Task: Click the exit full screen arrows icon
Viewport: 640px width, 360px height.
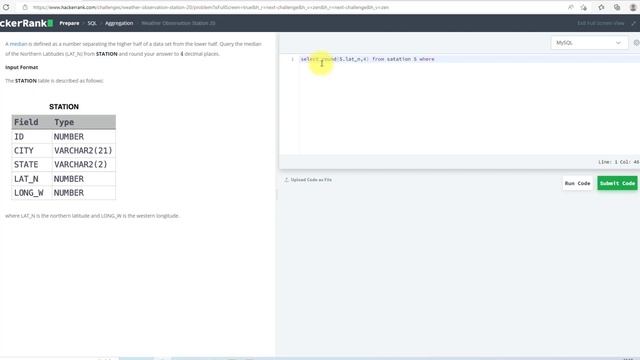Action: pyautogui.click(x=634, y=23)
